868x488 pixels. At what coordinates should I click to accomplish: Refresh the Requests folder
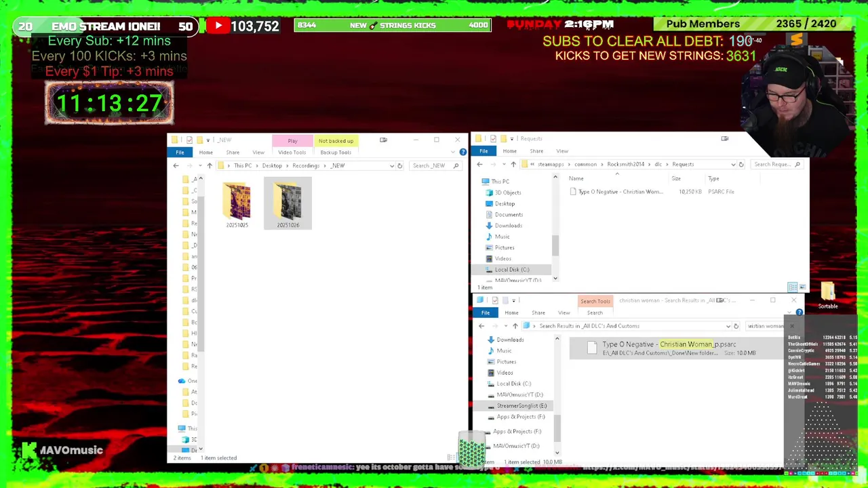pyautogui.click(x=741, y=164)
